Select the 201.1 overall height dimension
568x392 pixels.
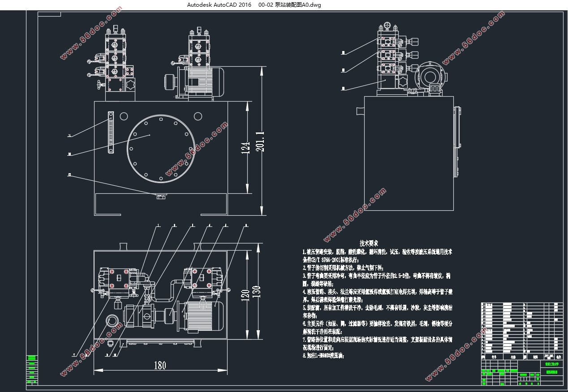click(x=260, y=142)
